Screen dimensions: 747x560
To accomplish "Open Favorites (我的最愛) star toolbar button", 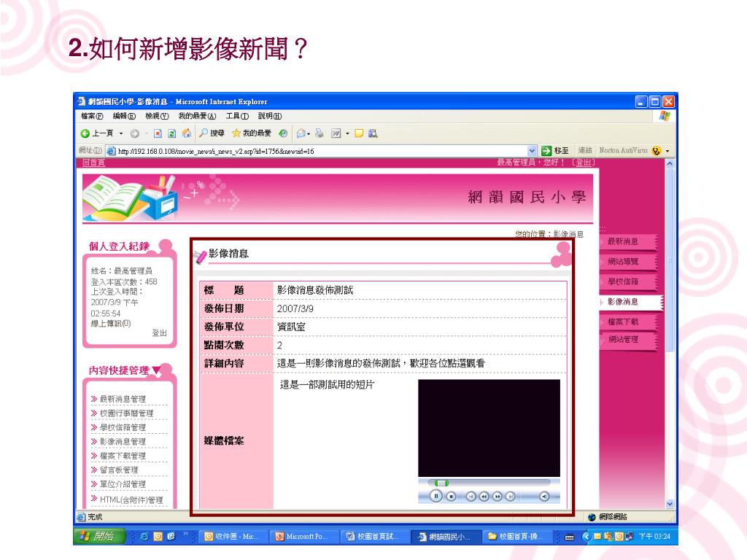I will coord(251,133).
